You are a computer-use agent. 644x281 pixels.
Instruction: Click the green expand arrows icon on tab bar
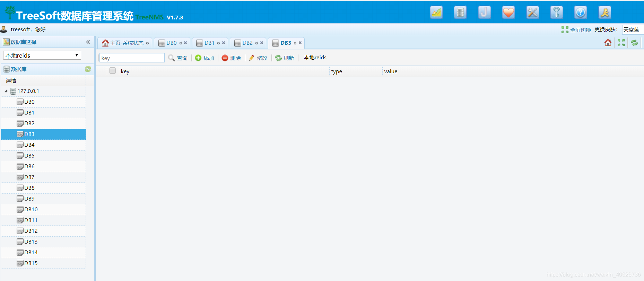tap(621, 43)
